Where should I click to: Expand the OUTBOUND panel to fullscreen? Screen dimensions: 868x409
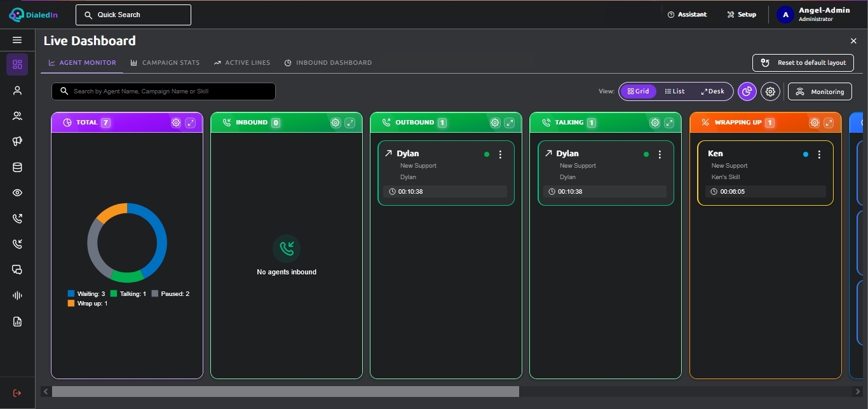[x=510, y=123]
